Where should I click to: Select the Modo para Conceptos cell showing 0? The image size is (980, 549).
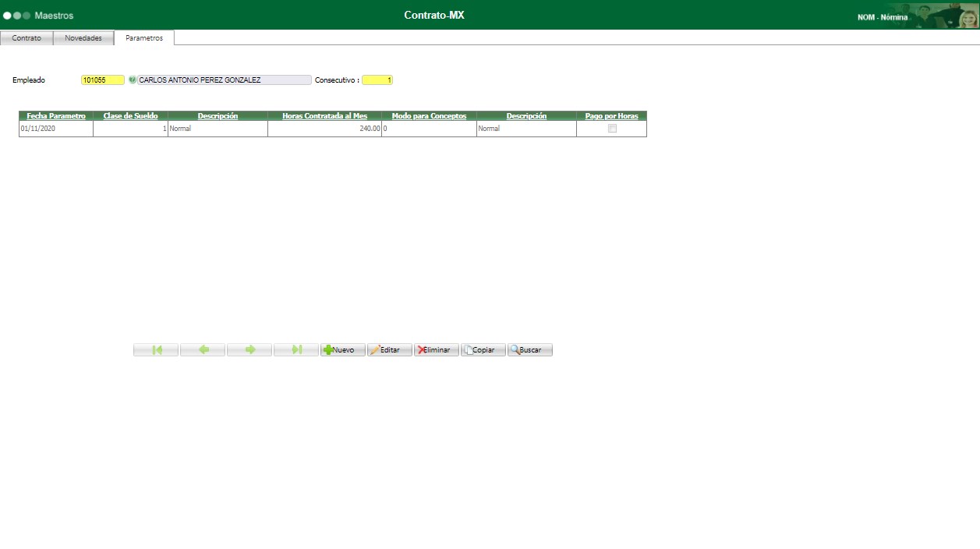[429, 129]
